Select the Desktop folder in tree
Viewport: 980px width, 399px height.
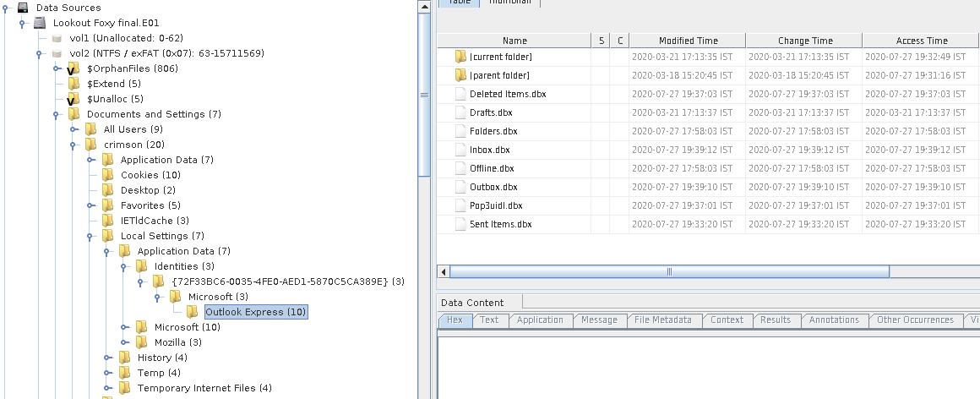[139, 190]
